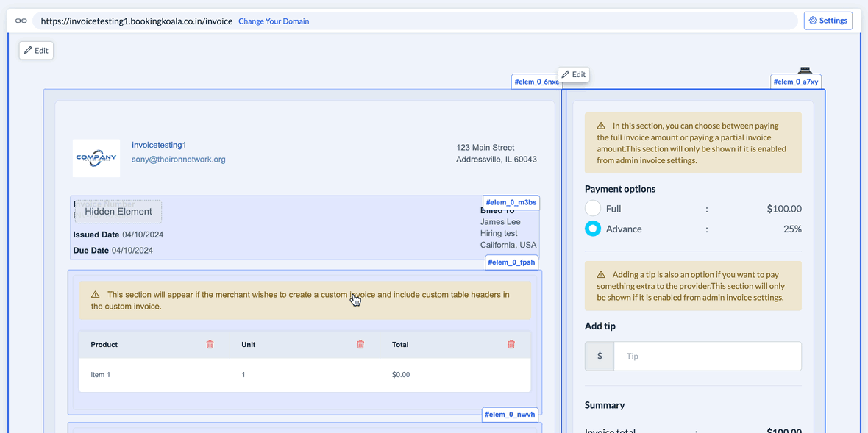Open the Settings button at top right
868x433 pixels.
click(828, 21)
